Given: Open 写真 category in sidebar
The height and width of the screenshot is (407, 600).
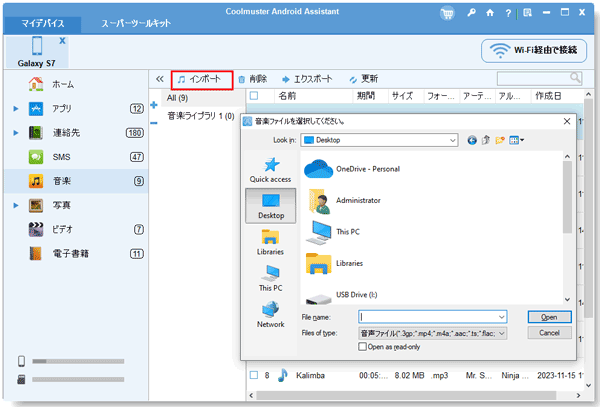Looking at the screenshot, I should pos(61,205).
